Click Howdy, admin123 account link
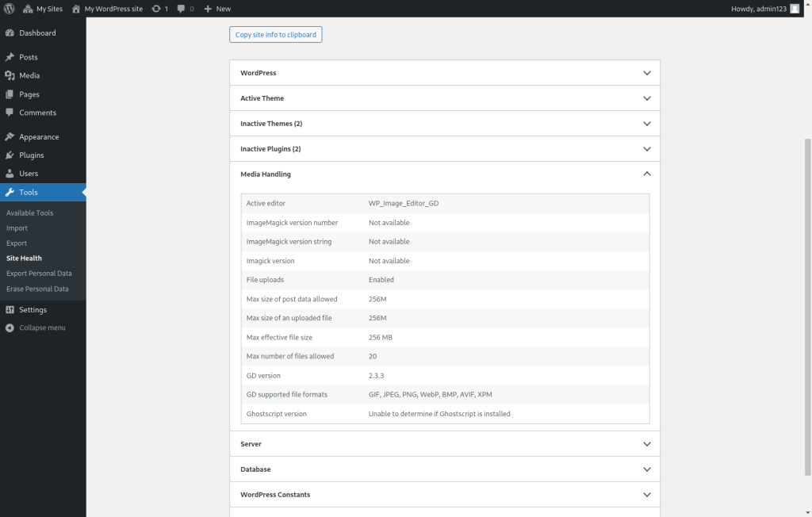The height and width of the screenshot is (517, 812). [x=759, y=9]
